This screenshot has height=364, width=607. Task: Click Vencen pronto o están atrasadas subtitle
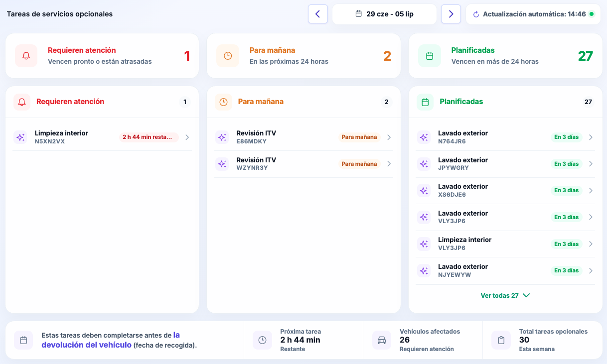pos(100,62)
